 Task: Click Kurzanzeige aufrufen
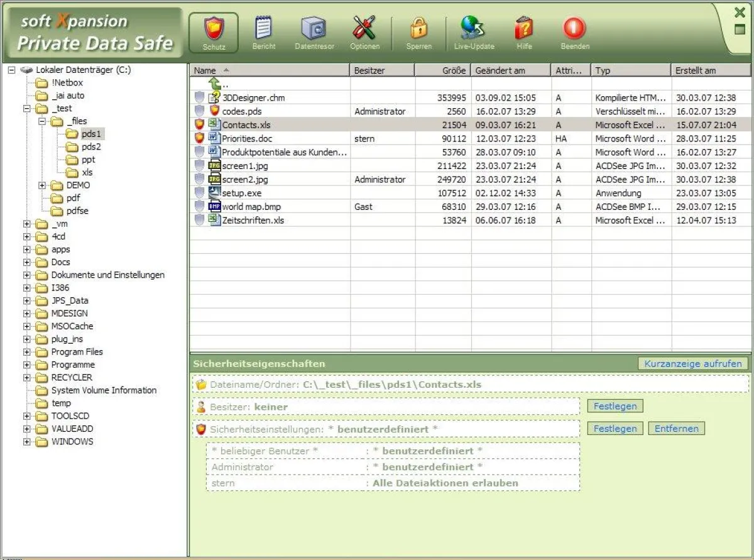click(692, 363)
